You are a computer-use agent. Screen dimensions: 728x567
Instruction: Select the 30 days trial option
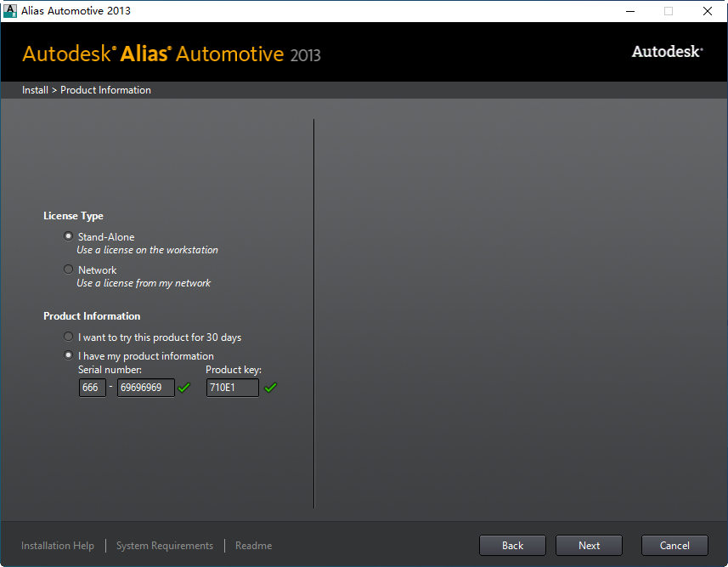pyautogui.click(x=68, y=337)
